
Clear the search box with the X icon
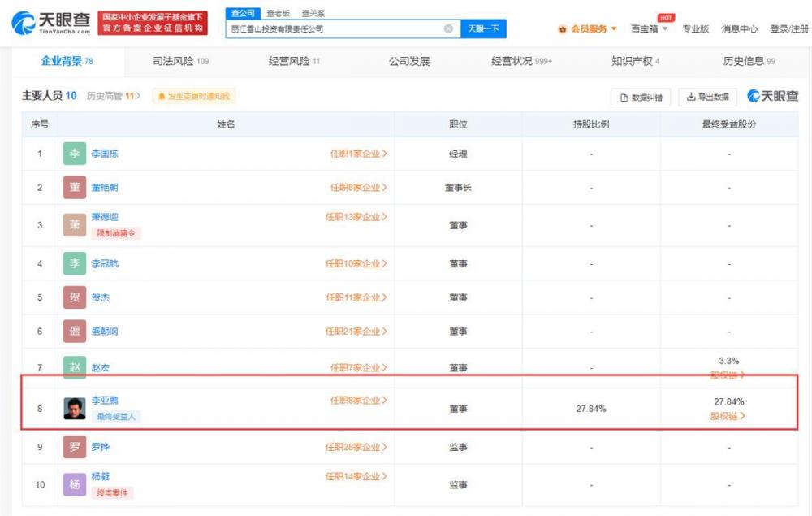coord(448,28)
